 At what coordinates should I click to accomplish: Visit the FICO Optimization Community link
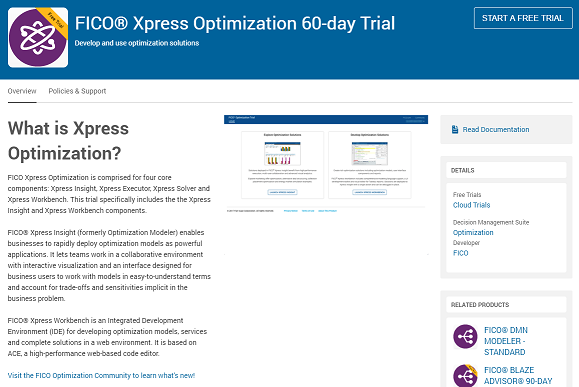pyautogui.click(x=101, y=376)
